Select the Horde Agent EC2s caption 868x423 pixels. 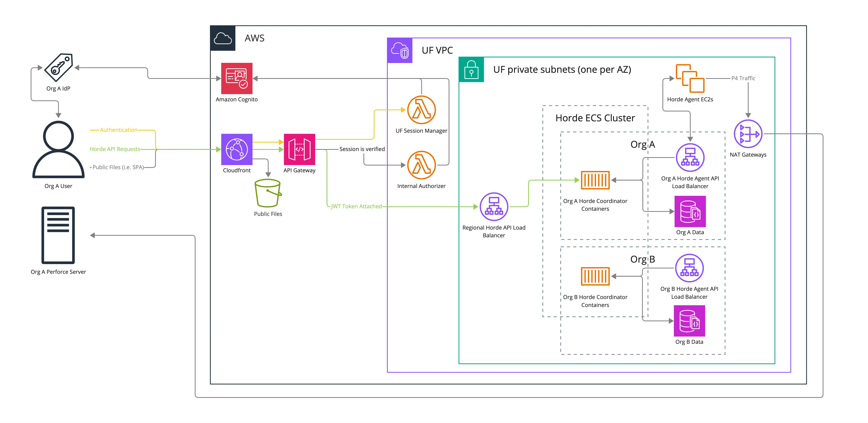pyautogui.click(x=690, y=100)
